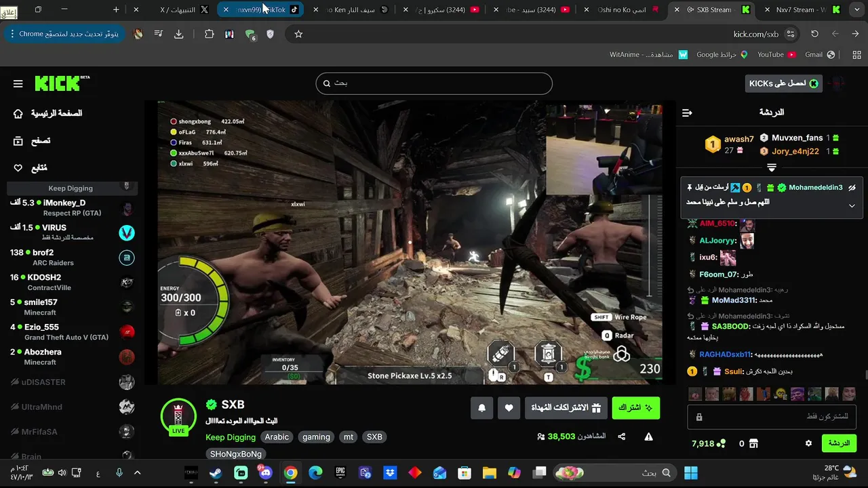The height and width of the screenshot is (488, 868).
Task: Open Steam from the taskbar
Action: [216, 473]
